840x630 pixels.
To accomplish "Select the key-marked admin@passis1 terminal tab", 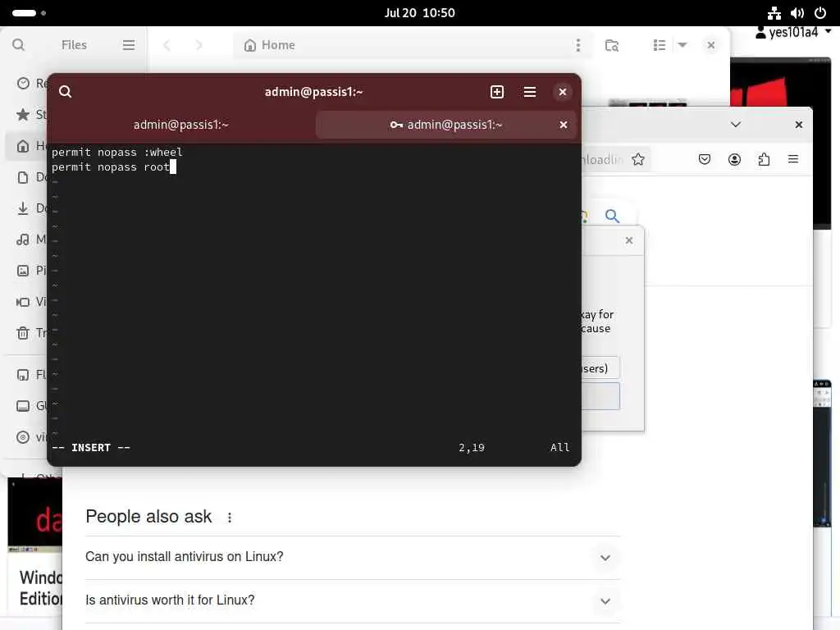I will 445,125.
